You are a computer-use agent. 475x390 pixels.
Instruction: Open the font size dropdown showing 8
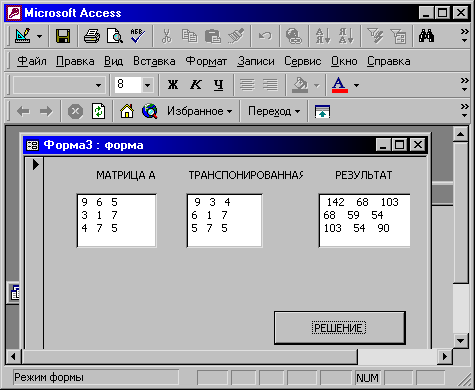147,85
